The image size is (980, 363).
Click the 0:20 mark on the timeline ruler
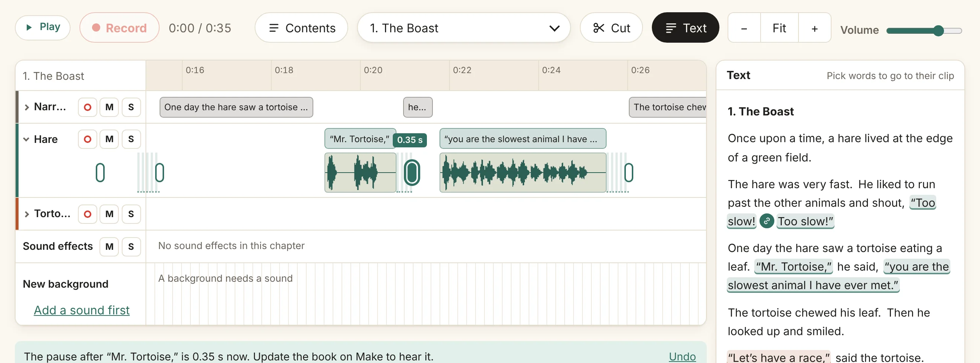pyautogui.click(x=373, y=70)
